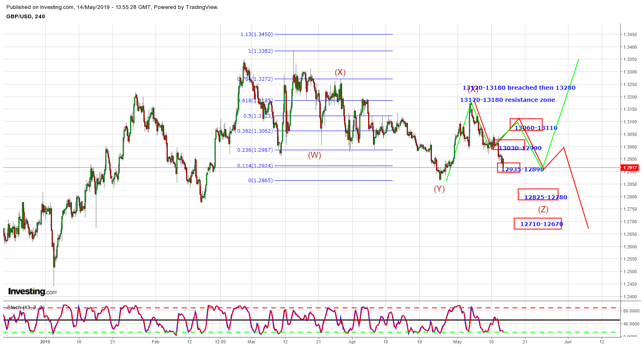Click the (X) wave label near March high

click(340, 72)
